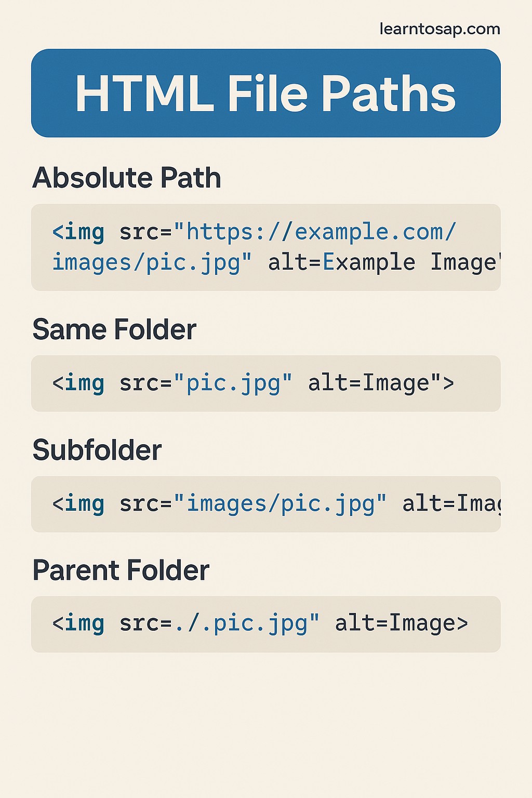Click the Same Folder code block
The image size is (532, 798).
click(x=266, y=383)
